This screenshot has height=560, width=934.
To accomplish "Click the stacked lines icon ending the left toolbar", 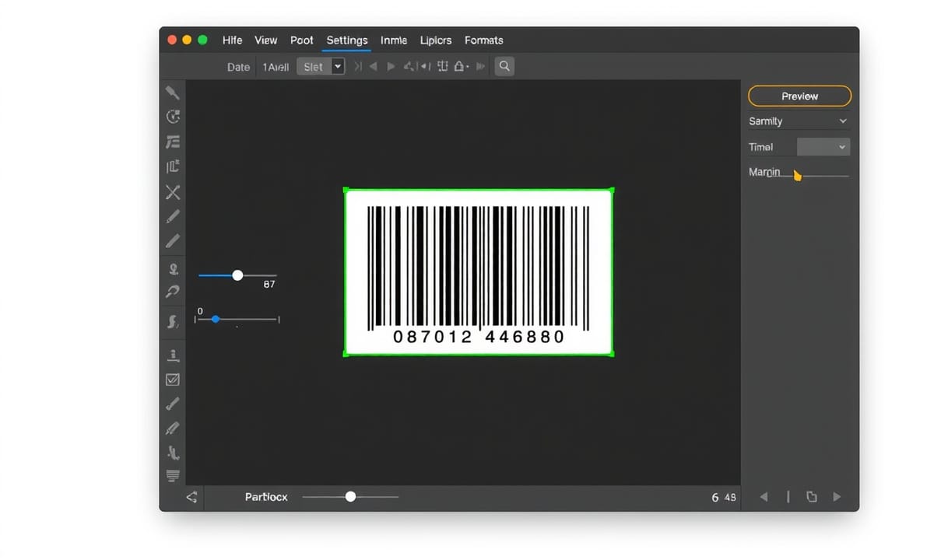I will point(173,475).
